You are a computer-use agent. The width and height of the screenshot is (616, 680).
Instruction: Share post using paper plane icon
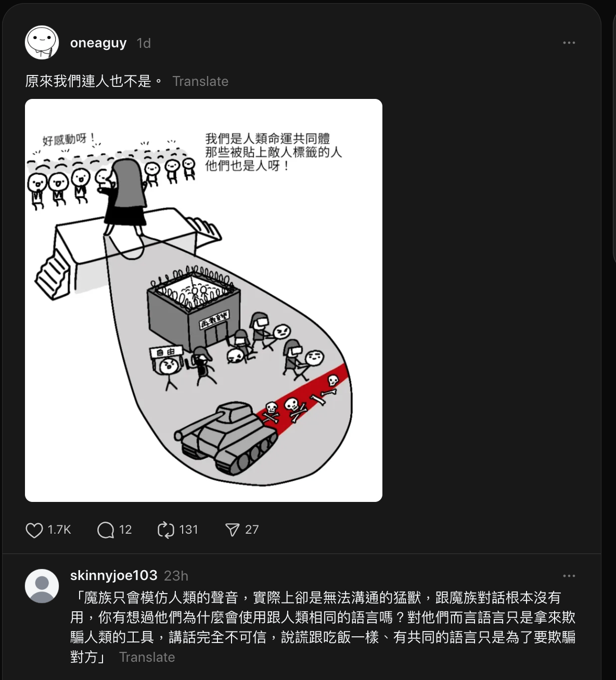coord(232,530)
